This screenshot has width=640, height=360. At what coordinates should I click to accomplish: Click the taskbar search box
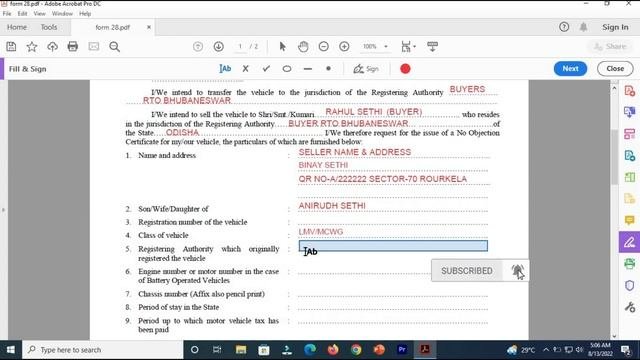(x=103, y=350)
